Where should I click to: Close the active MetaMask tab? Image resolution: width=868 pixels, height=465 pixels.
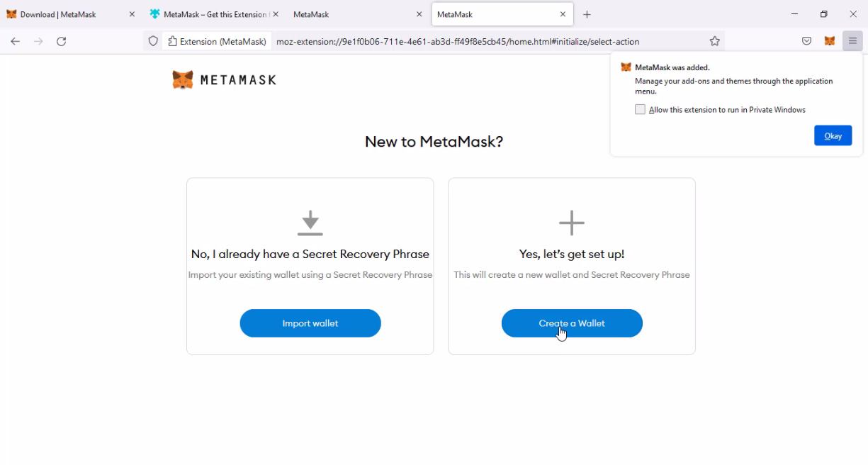[563, 14]
